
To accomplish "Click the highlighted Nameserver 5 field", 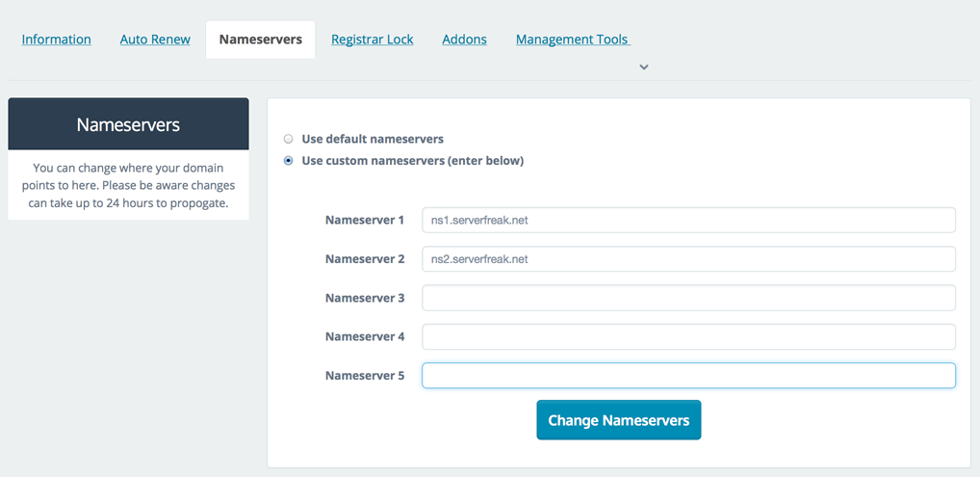I will tap(688, 376).
